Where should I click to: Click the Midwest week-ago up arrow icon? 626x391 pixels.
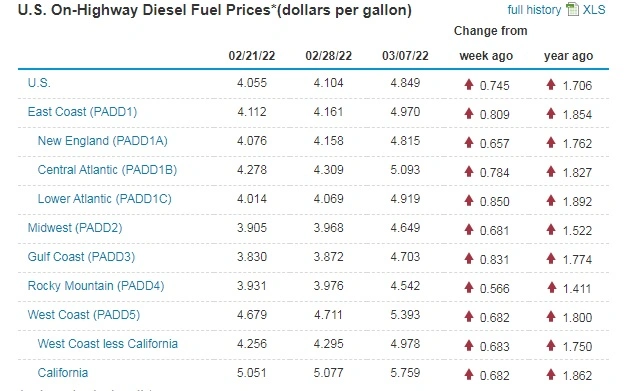469,229
